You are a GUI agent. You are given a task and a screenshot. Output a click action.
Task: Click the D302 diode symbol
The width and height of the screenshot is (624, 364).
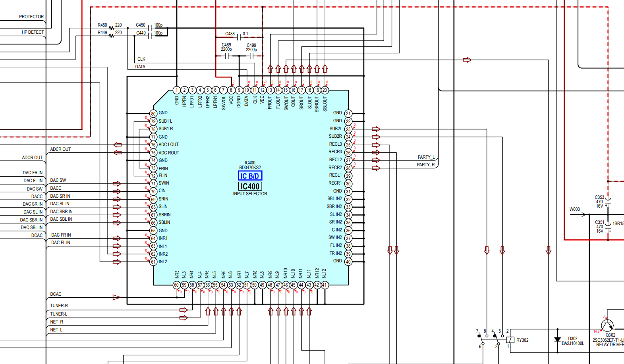pos(557,340)
